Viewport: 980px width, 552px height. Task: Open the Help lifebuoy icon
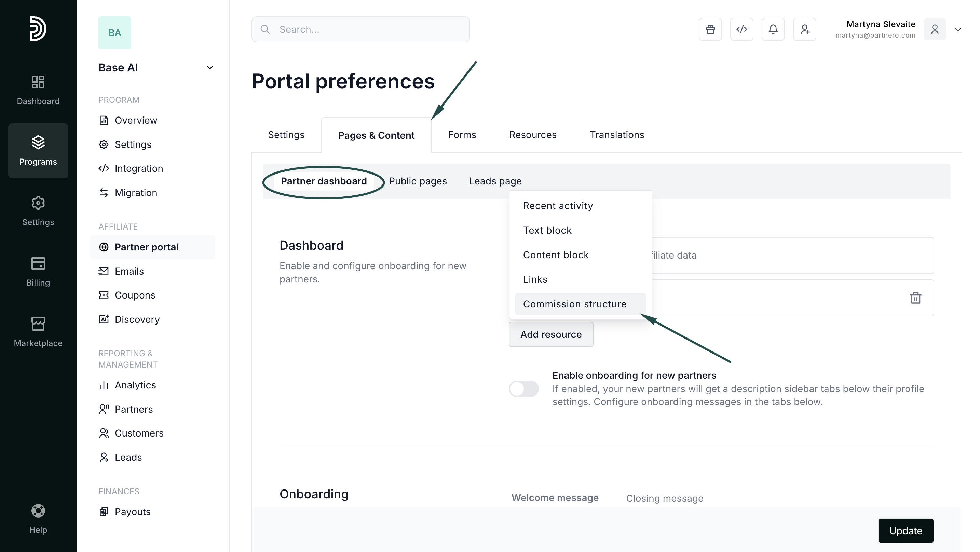click(x=38, y=518)
